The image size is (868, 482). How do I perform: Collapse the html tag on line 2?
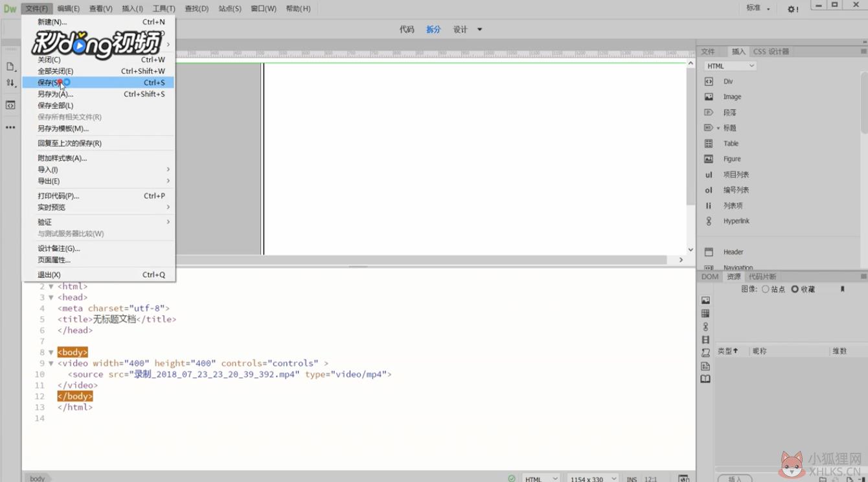pyautogui.click(x=51, y=286)
